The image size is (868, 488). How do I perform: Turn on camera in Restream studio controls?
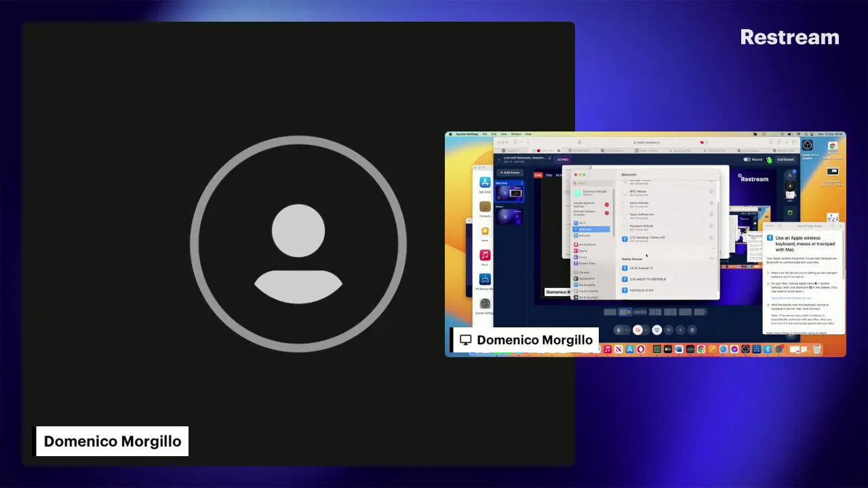[637, 330]
